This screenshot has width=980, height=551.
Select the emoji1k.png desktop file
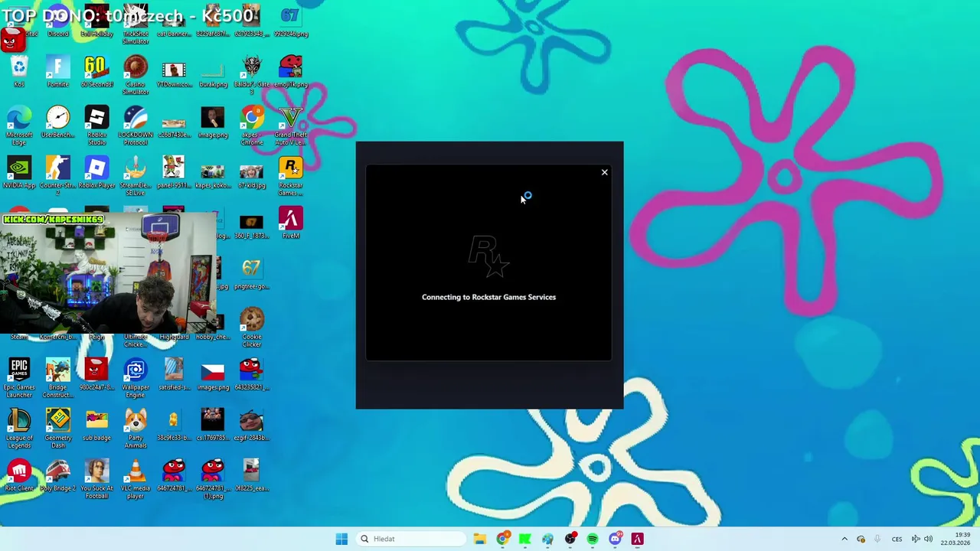click(290, 71)
